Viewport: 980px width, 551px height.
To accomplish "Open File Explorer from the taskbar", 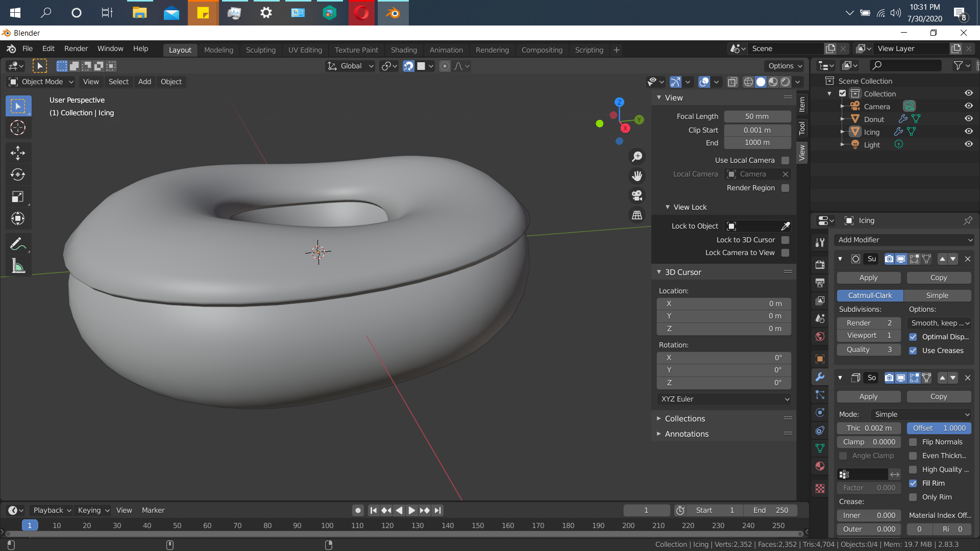I will [139, 13].
